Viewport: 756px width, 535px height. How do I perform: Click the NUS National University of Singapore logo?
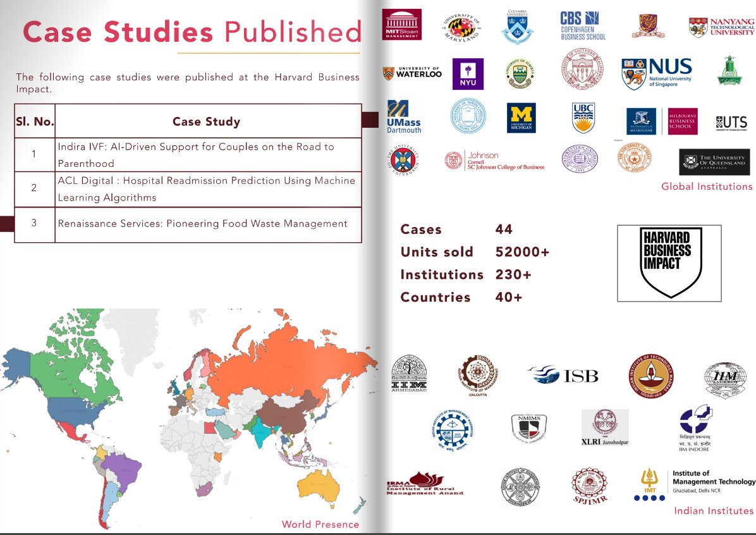coord(657,73)
